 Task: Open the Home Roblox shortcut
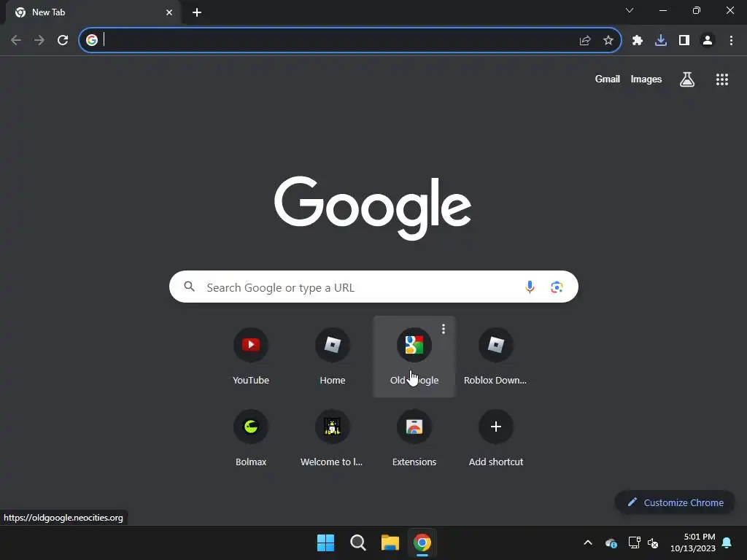(x=333, y=356)
